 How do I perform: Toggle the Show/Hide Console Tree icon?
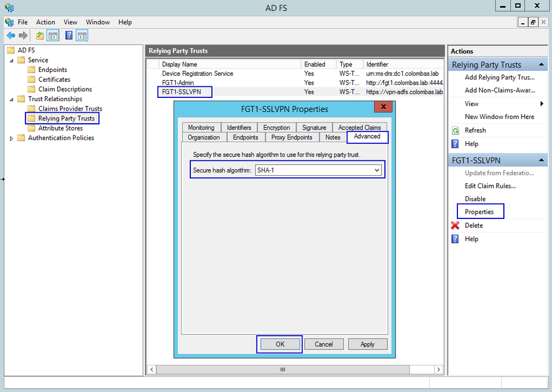point(53,36)
